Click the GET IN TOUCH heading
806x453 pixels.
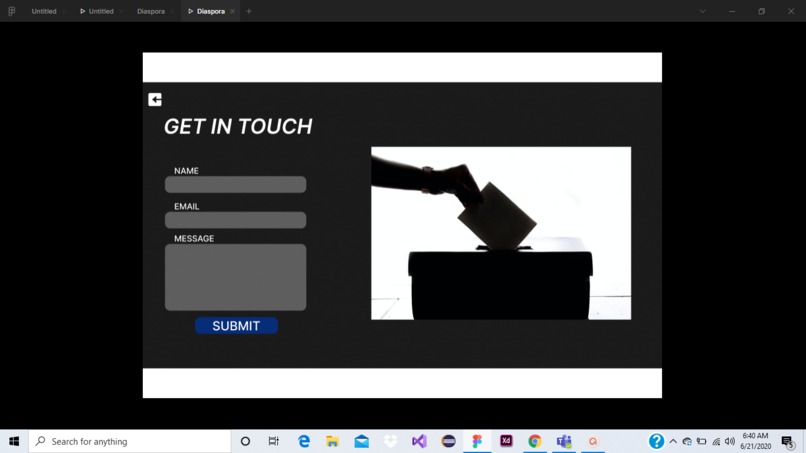pos(238,126)
